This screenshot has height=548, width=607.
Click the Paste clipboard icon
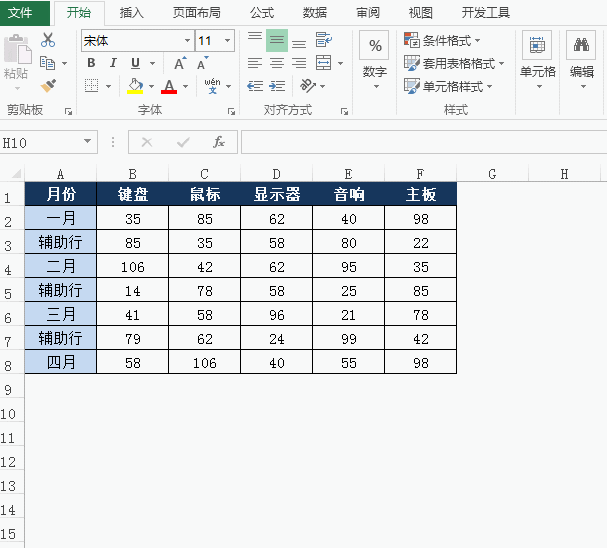click(17, 49)
